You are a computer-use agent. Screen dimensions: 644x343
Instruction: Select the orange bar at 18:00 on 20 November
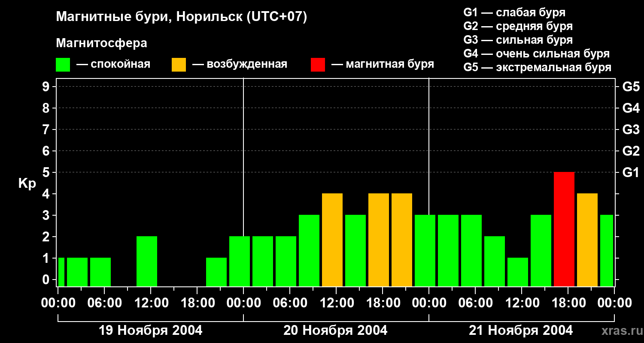(x=379, y=240)
